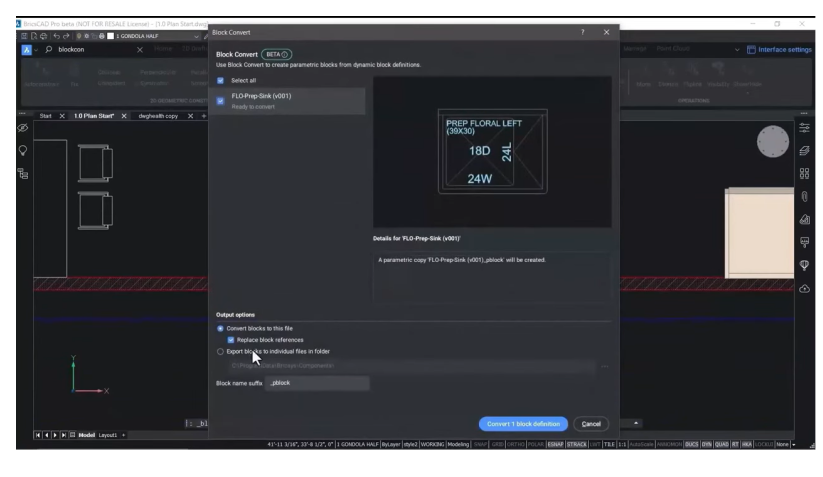Click first layout navigation arrow
823x477 pixels.
point(38,435)
